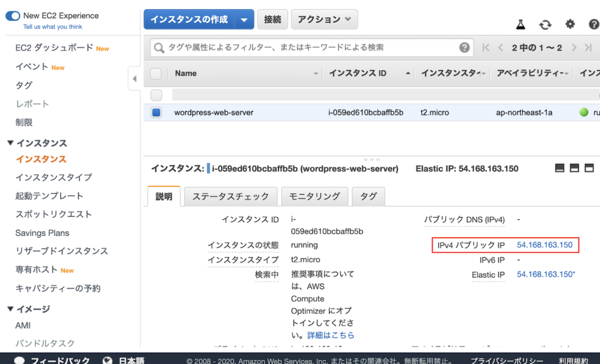Maximize the details pane layout icon
Image resolution: width=600 pixels, height=364 pixels.
coord(589,169)
